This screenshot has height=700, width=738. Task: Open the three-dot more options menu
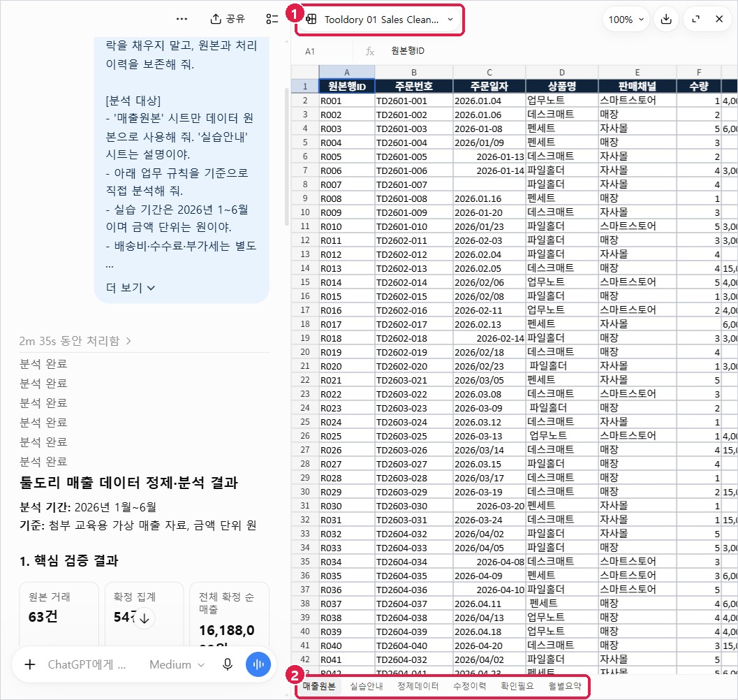pos(182,20)
